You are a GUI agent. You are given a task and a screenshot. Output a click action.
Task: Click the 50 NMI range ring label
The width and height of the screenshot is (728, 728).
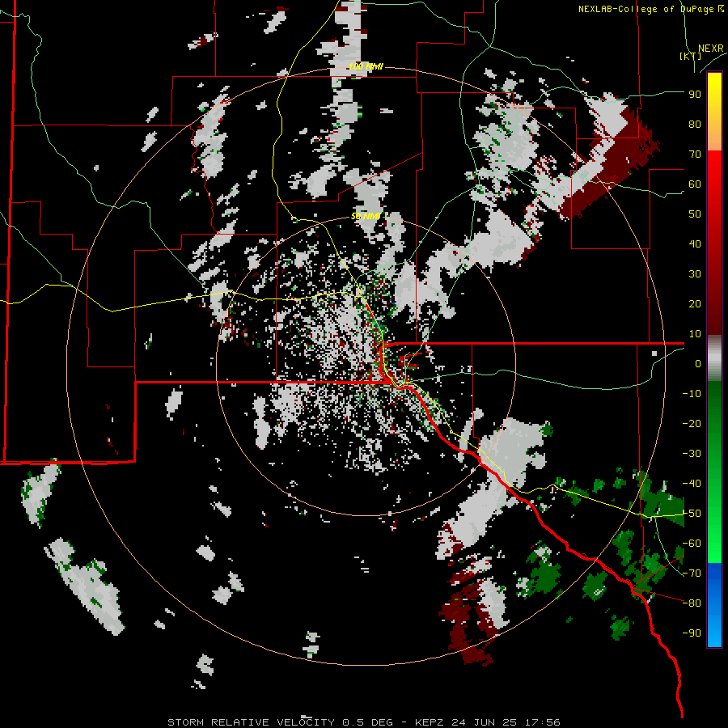(366, 216)
